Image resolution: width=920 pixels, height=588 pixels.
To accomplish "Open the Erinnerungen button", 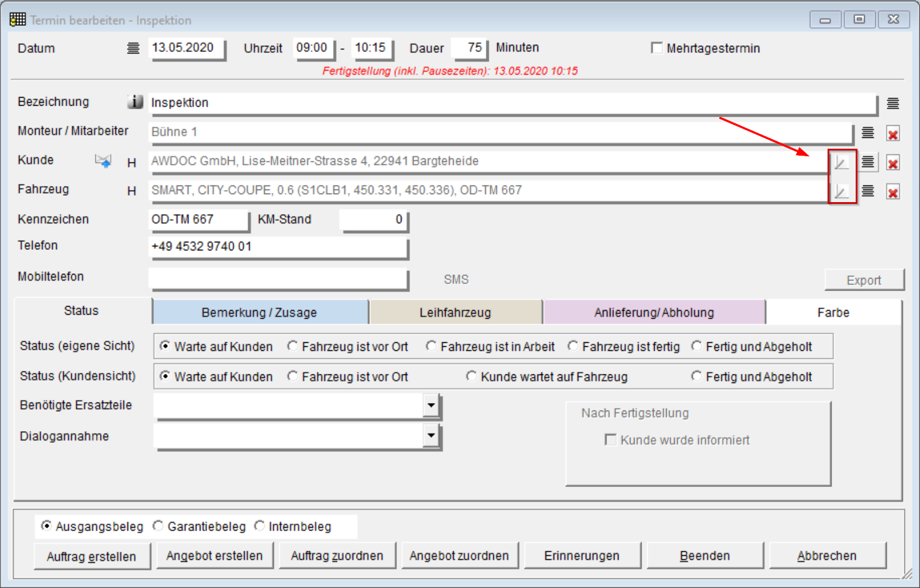I will [582, 556].
